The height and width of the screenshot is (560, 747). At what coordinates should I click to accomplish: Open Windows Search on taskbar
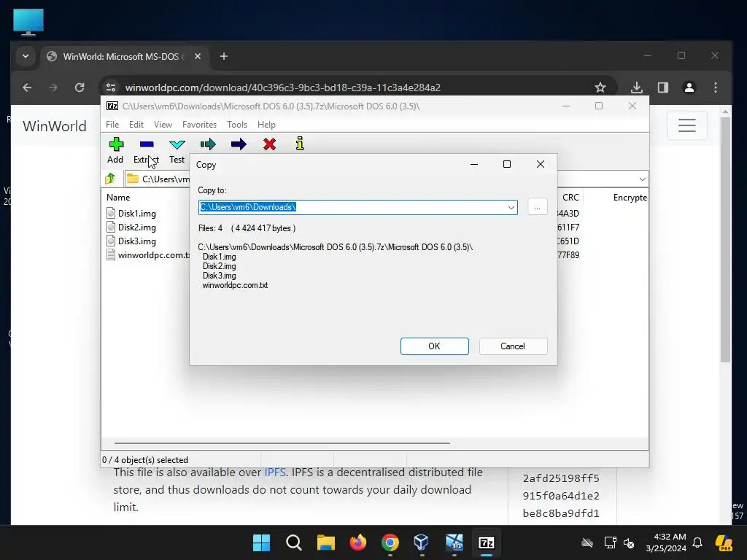(x=293, y=542)
